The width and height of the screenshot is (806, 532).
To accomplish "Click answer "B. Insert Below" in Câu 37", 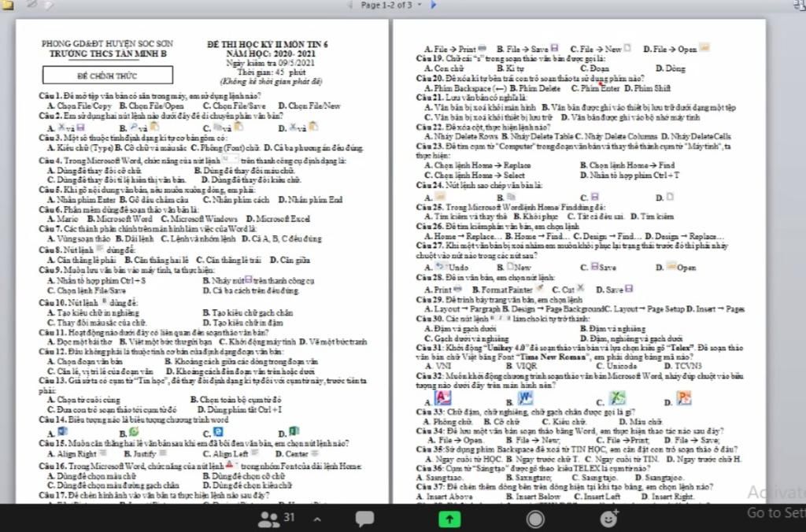I will point(533,497).
